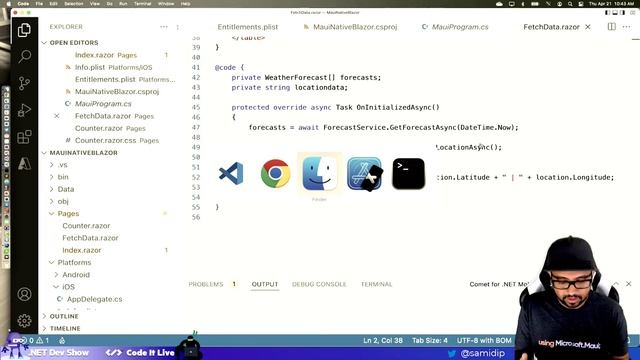
Task: Close the FetchData.razor tab
Action: point(588,27)
